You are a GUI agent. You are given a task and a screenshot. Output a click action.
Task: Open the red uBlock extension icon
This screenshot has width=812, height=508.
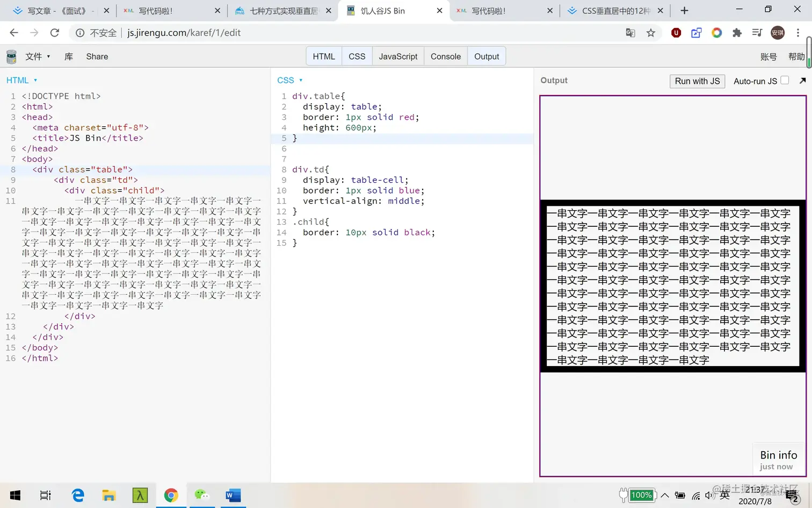[x=676, y=33]
